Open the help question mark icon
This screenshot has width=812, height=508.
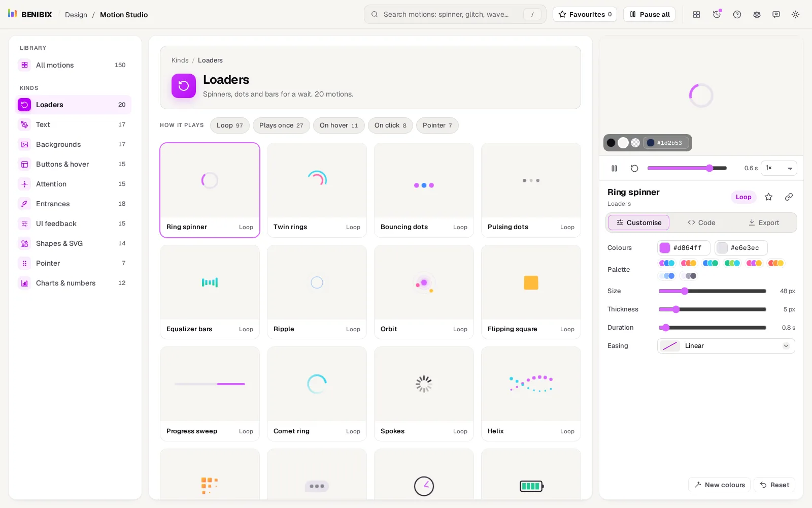pos(737,15)
